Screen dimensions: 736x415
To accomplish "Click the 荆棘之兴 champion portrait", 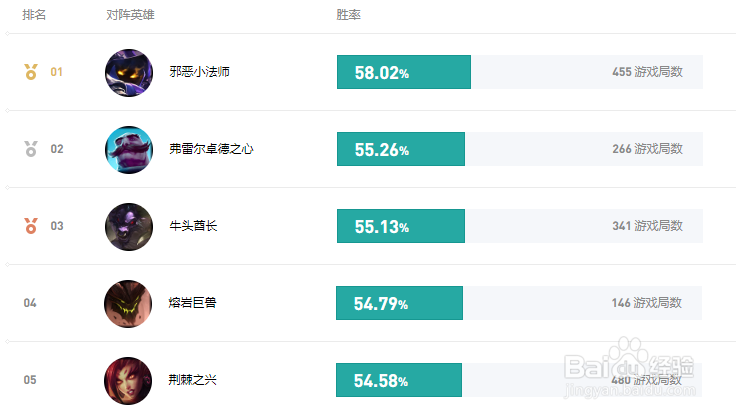I will click(128, 381).
